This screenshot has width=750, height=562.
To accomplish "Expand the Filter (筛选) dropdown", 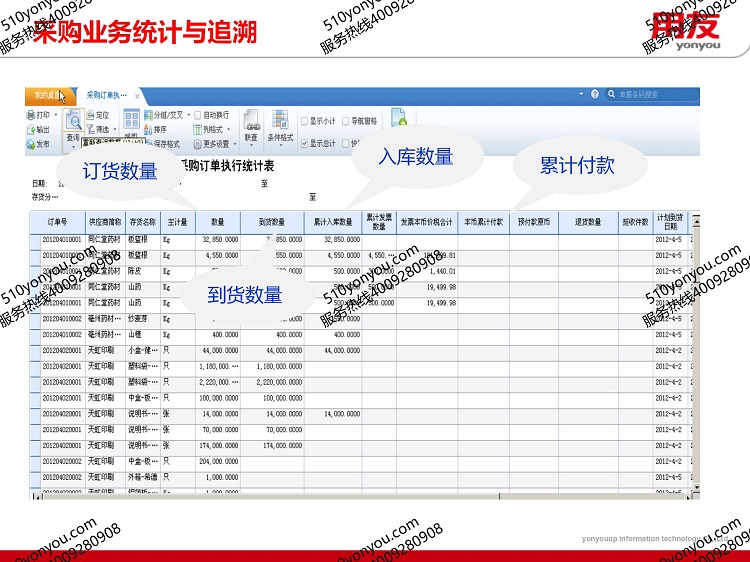I will (115, 129).
